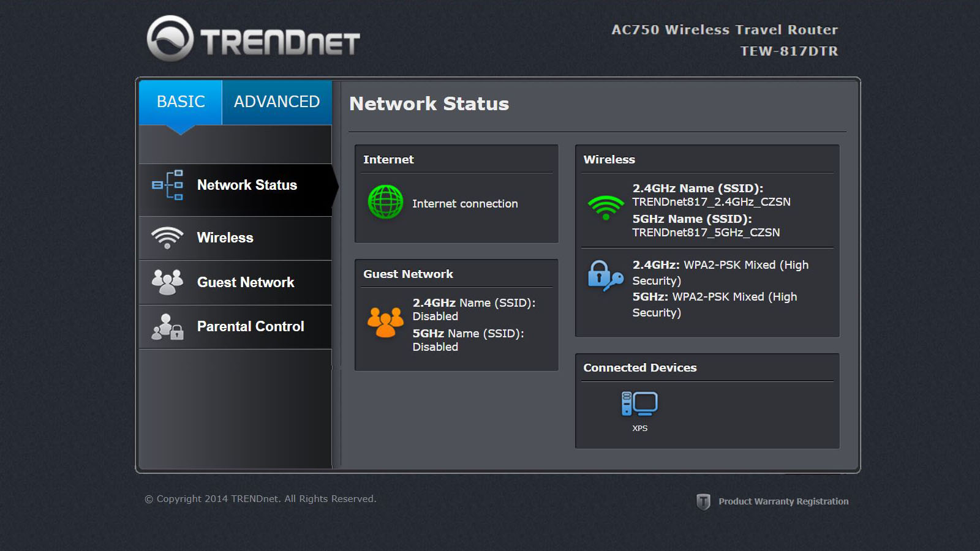Click the Internet panel heading
This screenshot has width=980, height=551.
coord(388,160)
